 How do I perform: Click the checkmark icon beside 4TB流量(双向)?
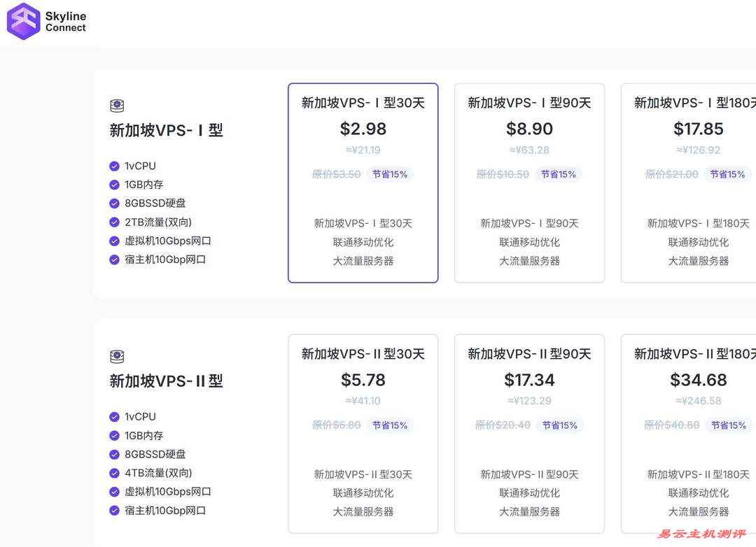(114, 473)
